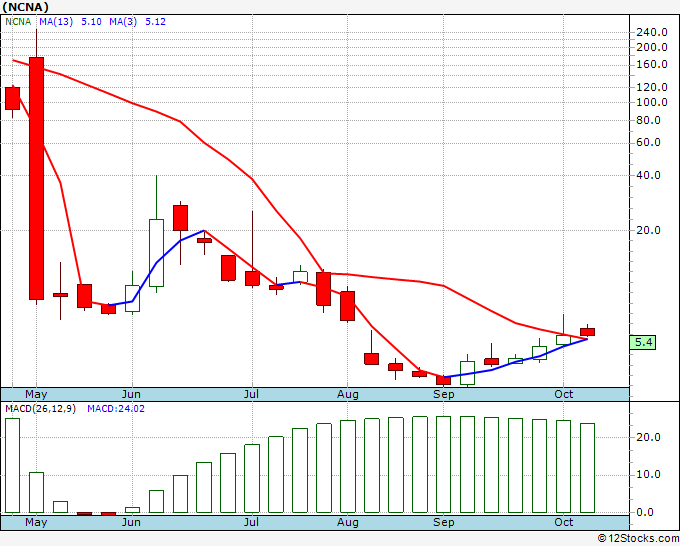
Task: Click the Jun label on price chart axis
Action: pyautogui.click(x=131, y=394)
